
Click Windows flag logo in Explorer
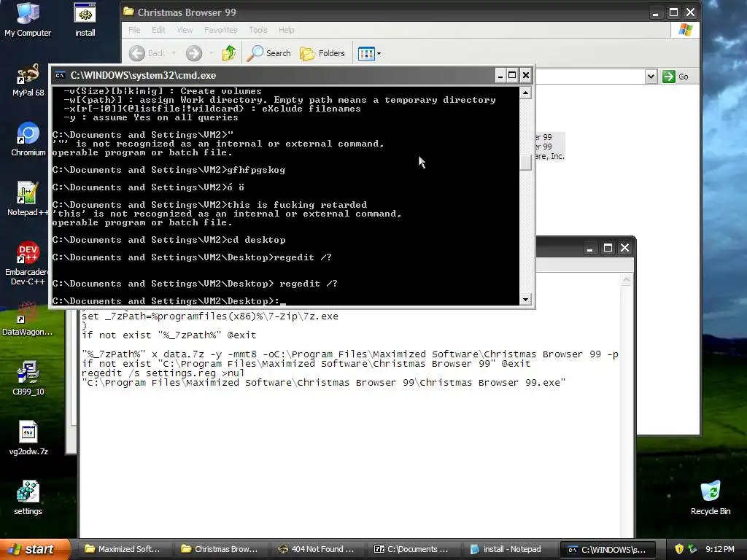pyautogui.click(x=685, y=30)
